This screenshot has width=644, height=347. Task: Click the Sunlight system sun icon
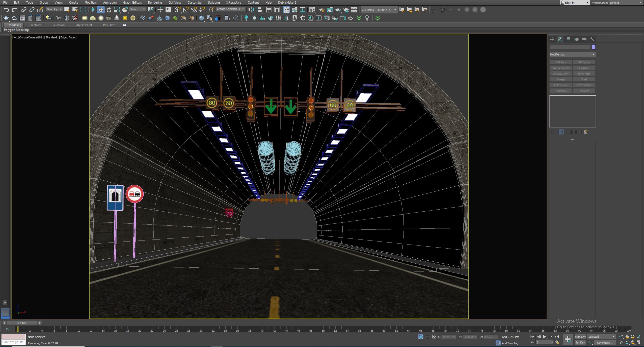pos(125,18)
